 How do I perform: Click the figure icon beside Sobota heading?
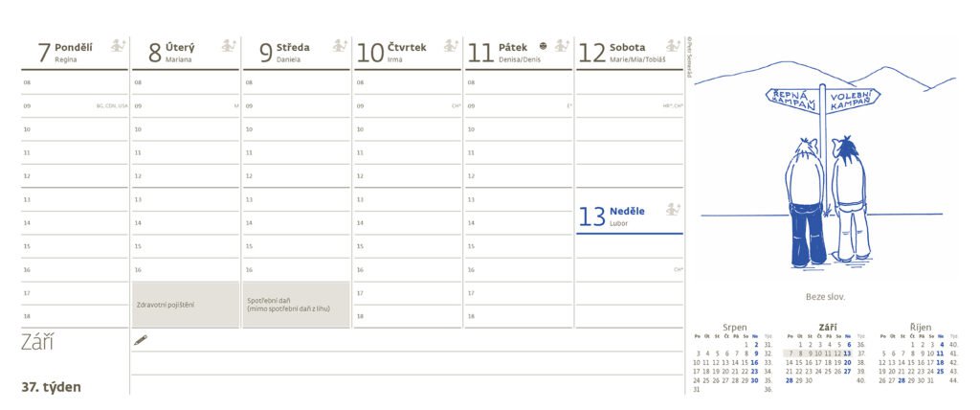[x=673, y=46]
